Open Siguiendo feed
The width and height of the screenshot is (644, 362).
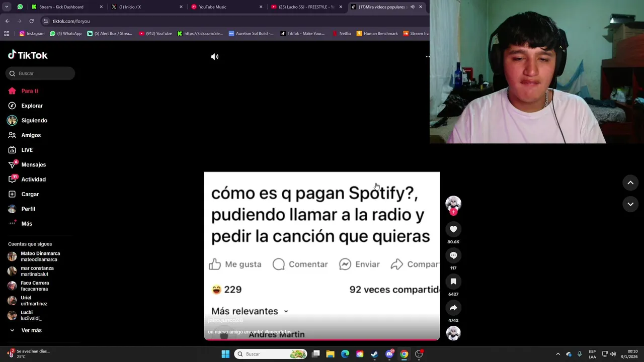coord(28,121)
